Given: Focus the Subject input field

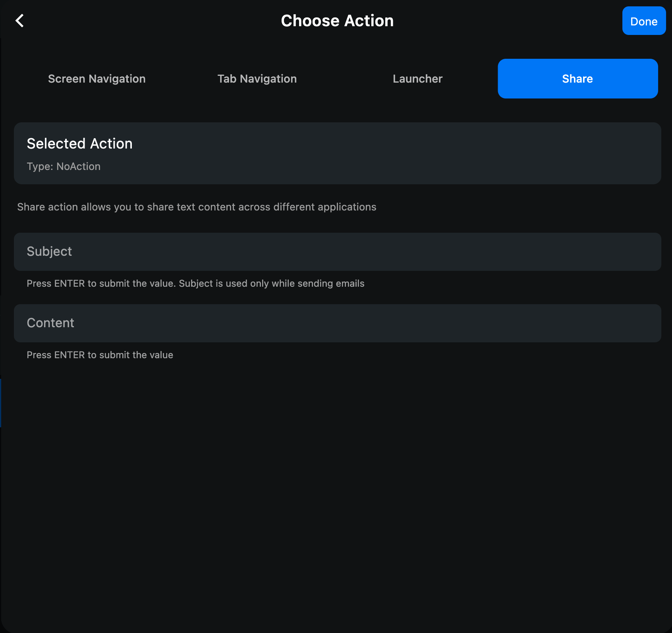Looking at the screenshot, I should tap(338, 252).
